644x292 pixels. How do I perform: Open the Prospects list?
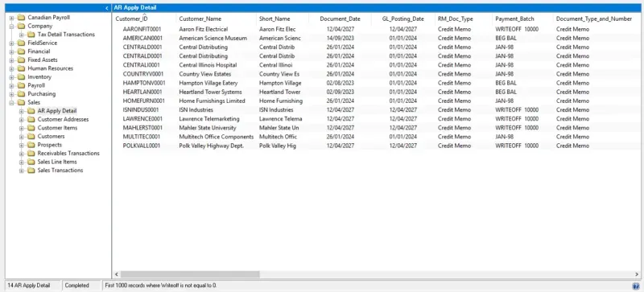pos(50,145)
